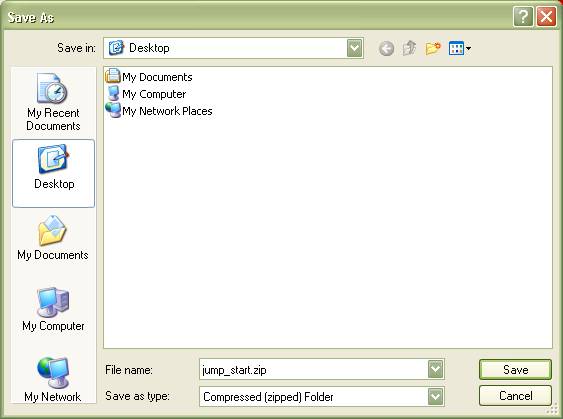Expand the Save as type dropdown
563x419 pixels.
(x=435, y=396)
